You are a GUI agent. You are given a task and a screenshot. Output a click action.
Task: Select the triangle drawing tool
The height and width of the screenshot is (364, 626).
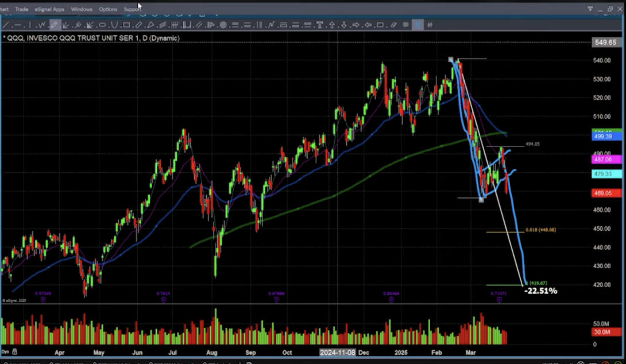151,25
